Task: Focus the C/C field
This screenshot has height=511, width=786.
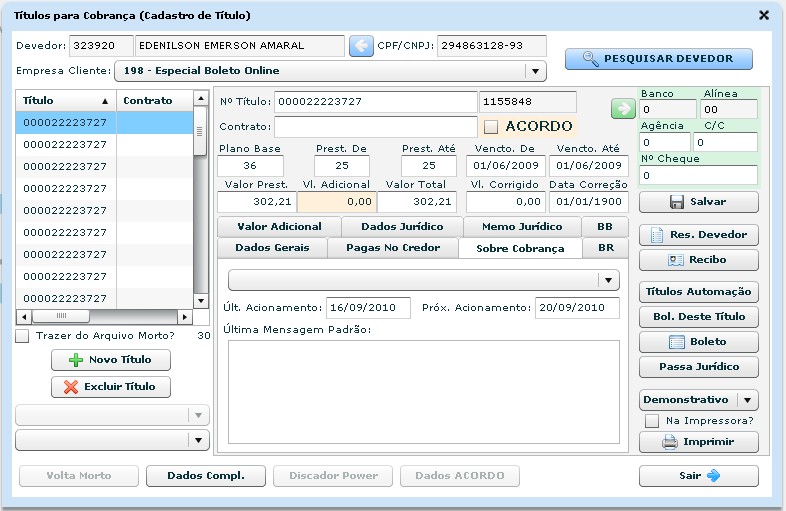Action: pyautogui.click(x=725, y=142)
